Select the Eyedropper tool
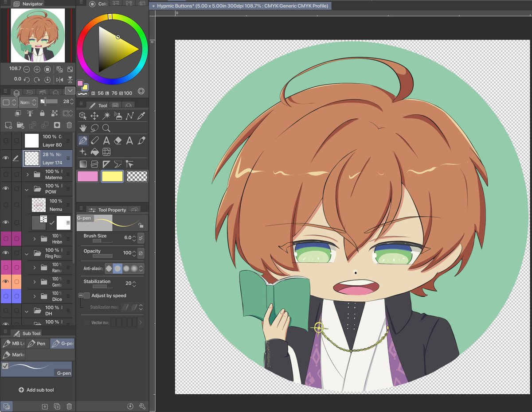This screenshot has height=412, width=532. tap(141, 116)
